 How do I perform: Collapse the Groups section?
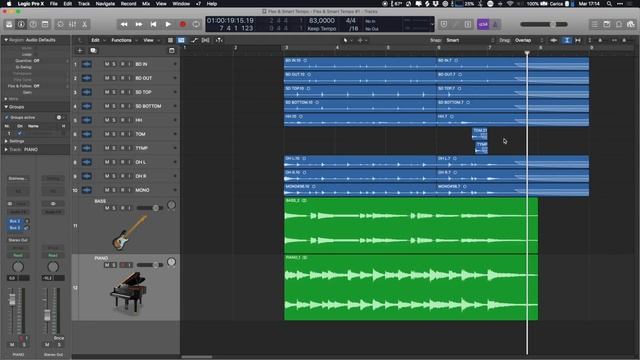coord(6,107)
